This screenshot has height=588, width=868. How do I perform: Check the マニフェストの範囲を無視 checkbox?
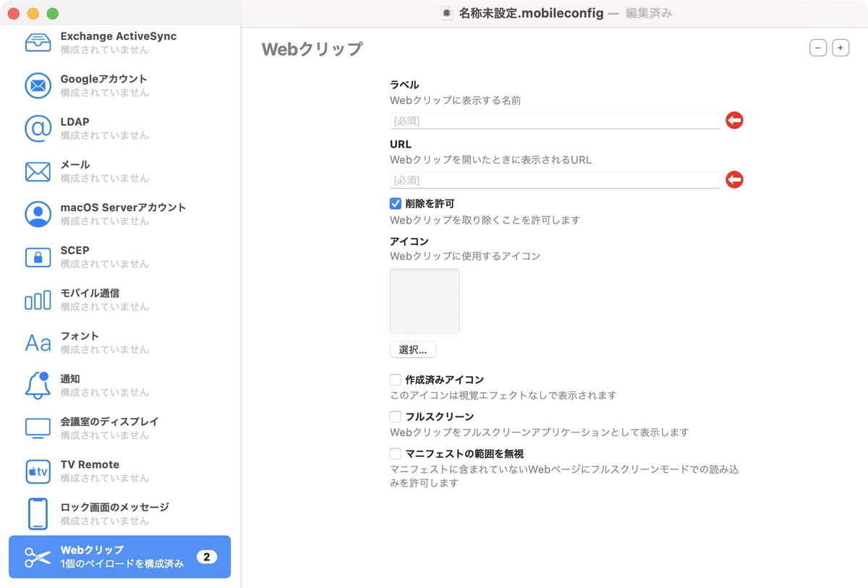396,453
